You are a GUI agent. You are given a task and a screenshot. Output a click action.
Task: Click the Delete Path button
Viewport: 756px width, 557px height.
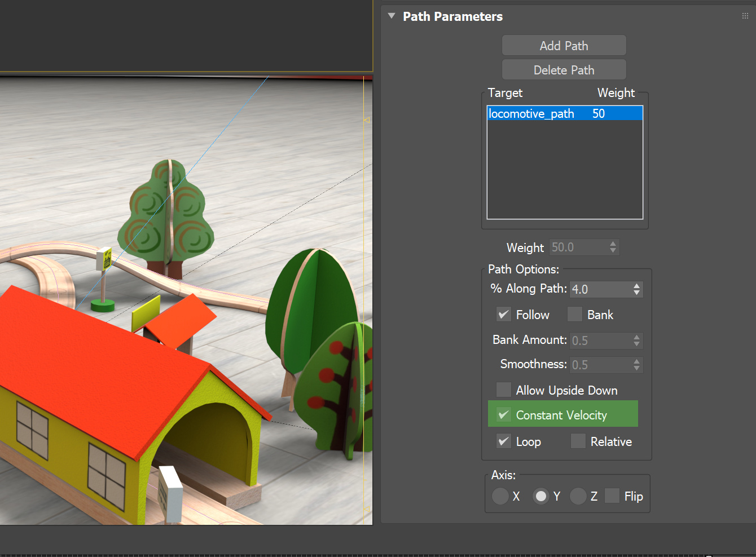[564, 70]
